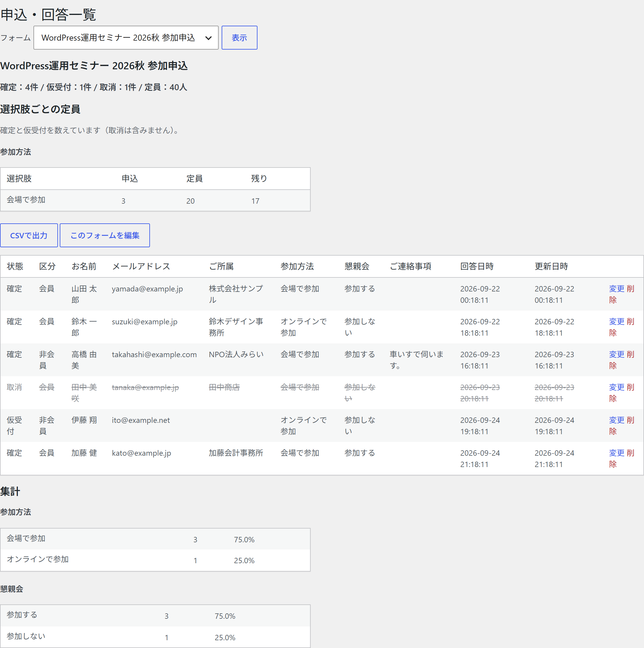Screen dimensions: 644x648
Task: Click the 選択肢ごとの定員 heading
Action: [x=40, y=109]
